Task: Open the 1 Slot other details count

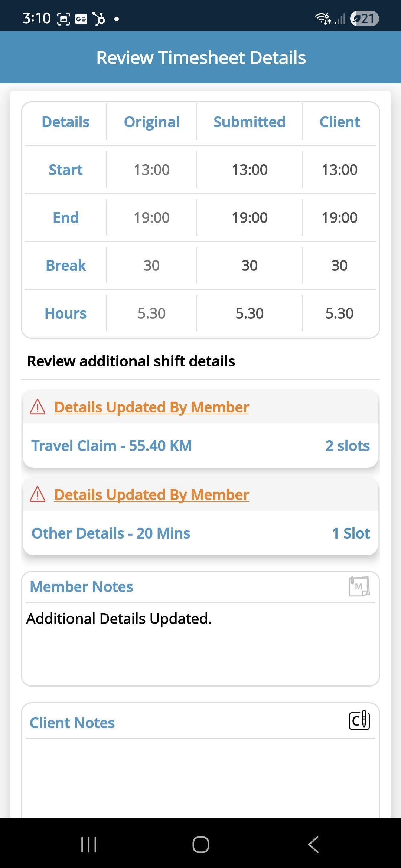Action: pyautogui.click(x=351, y=533)
